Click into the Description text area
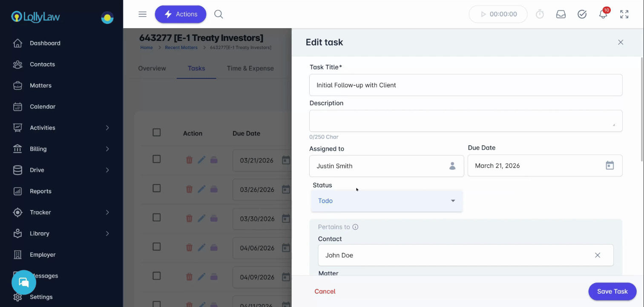The width and height of the screenshot is (644, 307). click(x=466, y=121)
